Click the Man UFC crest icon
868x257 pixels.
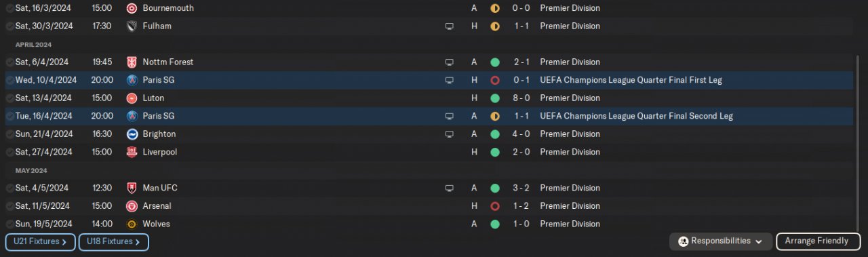(x=132, y=188)
